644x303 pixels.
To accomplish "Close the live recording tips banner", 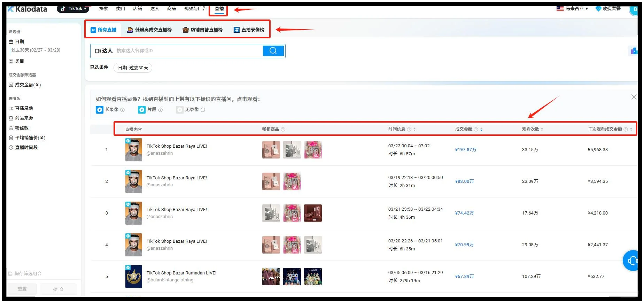I will pyautogui.click(x=634, y=97).
